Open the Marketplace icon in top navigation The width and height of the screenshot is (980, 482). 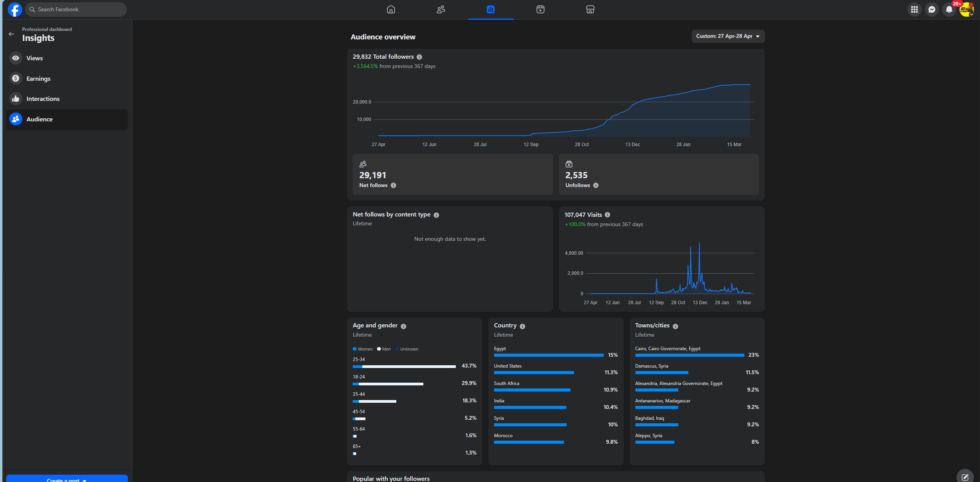point(590,9)
